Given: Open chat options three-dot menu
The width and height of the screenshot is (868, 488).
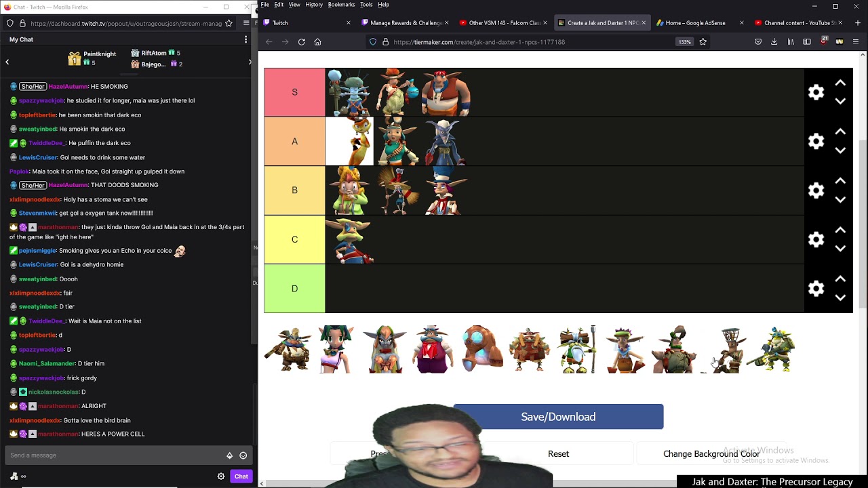Looking at the screenshot, I should (245, 39).
